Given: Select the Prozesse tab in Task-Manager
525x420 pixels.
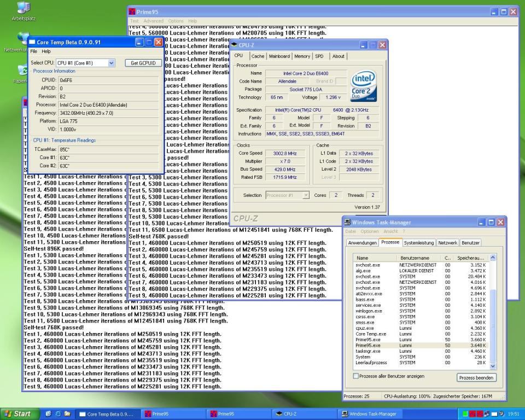Looking at the screenshot, I should point(390,242).
